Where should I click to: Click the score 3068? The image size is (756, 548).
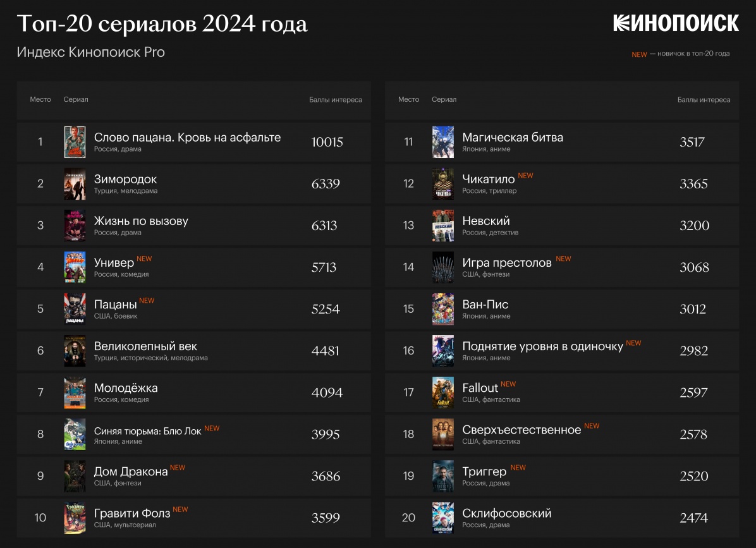pyautogui.click(x=694, y=267)
